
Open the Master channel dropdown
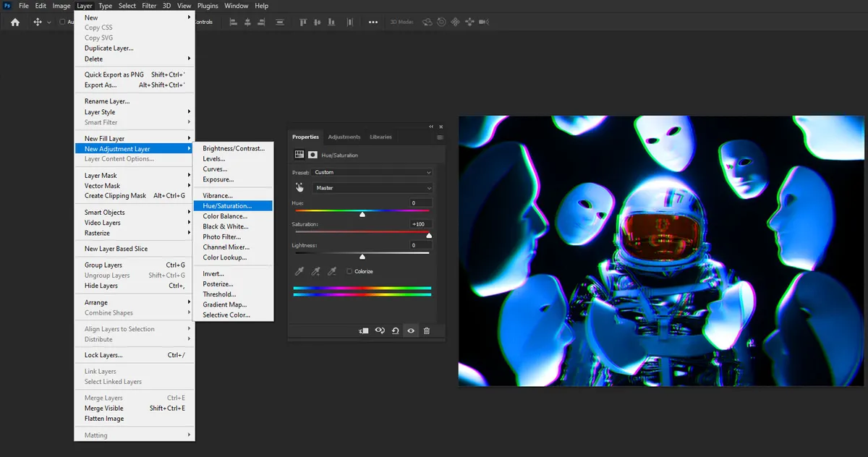pos(372,187)
